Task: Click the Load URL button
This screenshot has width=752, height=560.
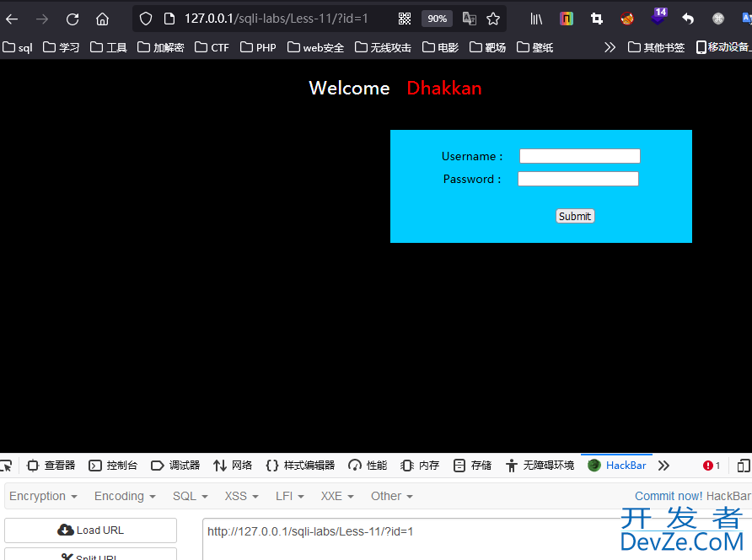Action: pos(91,530)
